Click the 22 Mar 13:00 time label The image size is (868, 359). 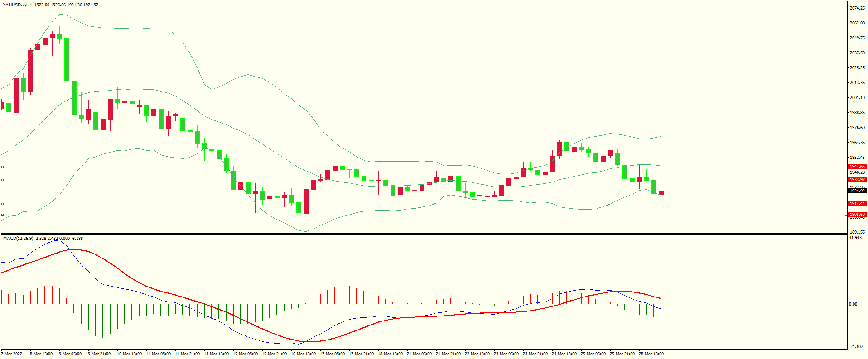click(477, 354)
